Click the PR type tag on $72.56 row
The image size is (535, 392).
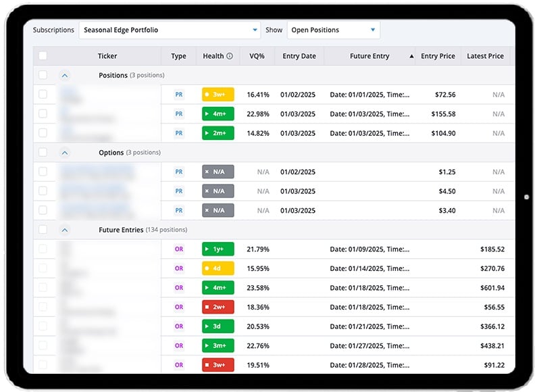click(179, 95)
